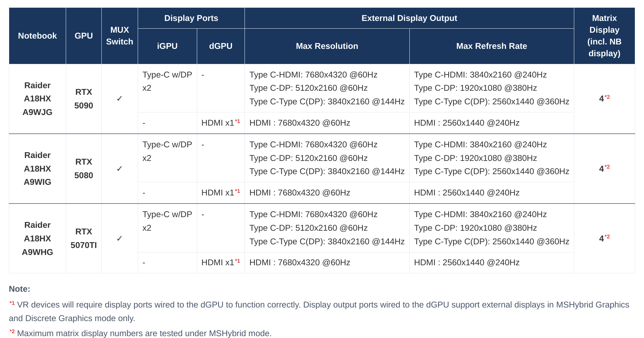Image resolution: width=644 pixels, height=338 pixels.
Task: Click Type-C max refresh rate cell for A9WHG
Action: pyautogui.click(x=492, y=228)
